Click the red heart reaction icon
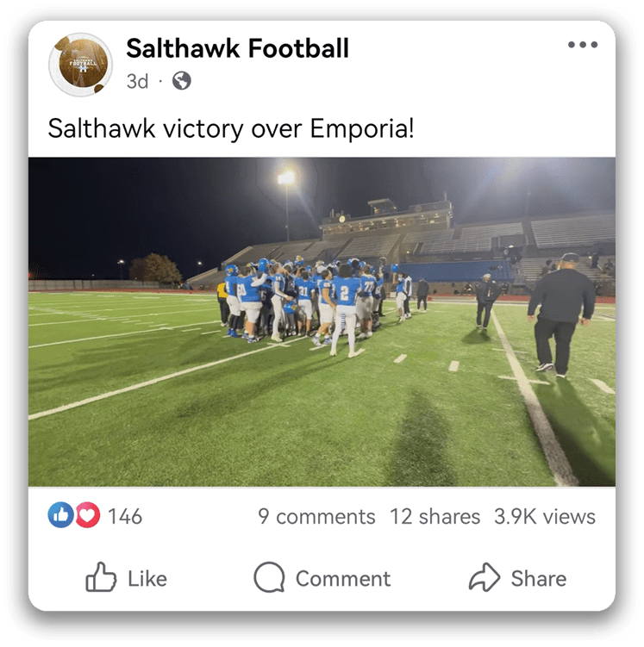Image resolution: width=644 pixels, height=647 pixels. (x=87, y=515)
